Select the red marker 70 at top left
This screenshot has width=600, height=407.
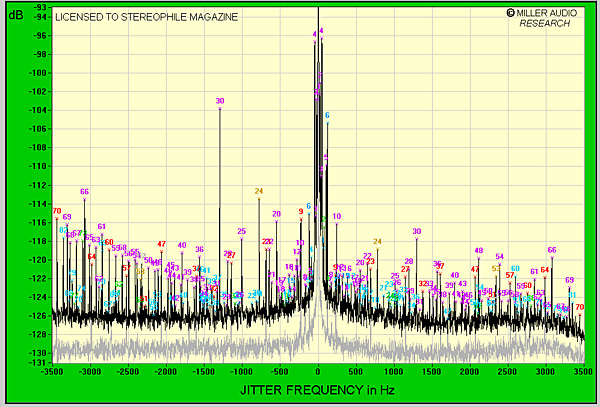(x=56, y=211)
